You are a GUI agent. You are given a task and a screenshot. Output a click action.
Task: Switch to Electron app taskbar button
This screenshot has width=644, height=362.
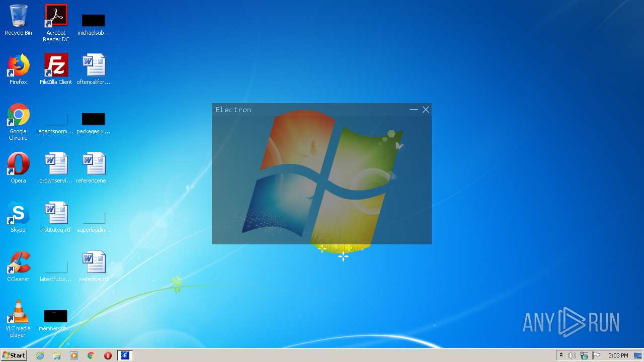tap(125, 355)
